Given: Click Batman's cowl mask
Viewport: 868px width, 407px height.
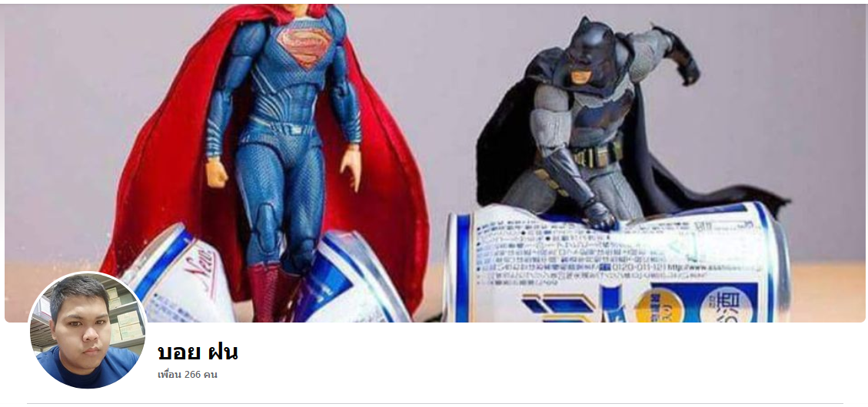Looking at the screenshot, I should coord(587,52).
